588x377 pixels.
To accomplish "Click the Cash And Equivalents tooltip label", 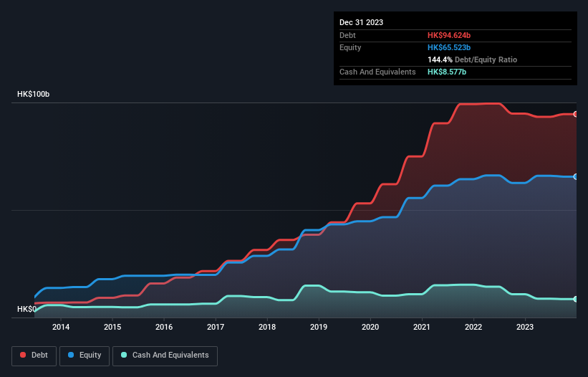I will 377,72.
